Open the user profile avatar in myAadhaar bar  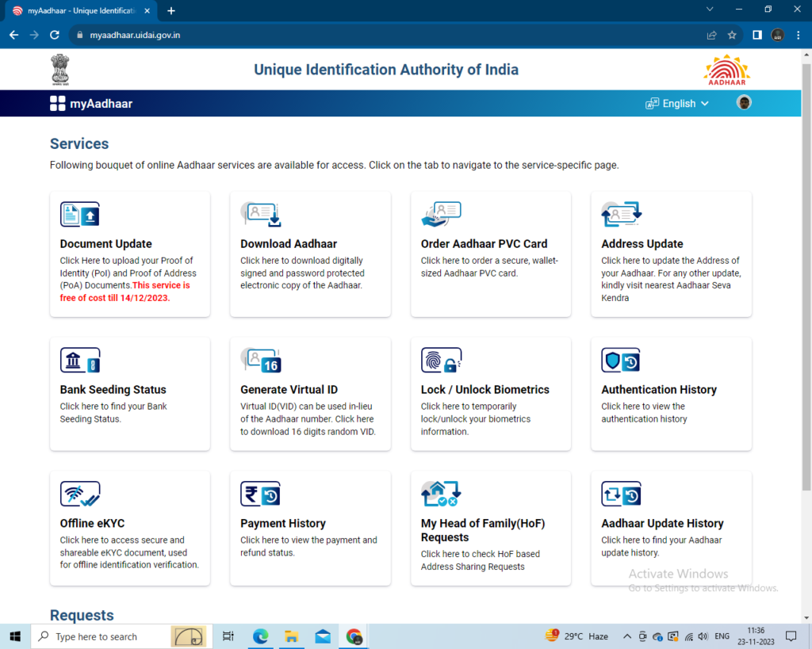[744, 102]
